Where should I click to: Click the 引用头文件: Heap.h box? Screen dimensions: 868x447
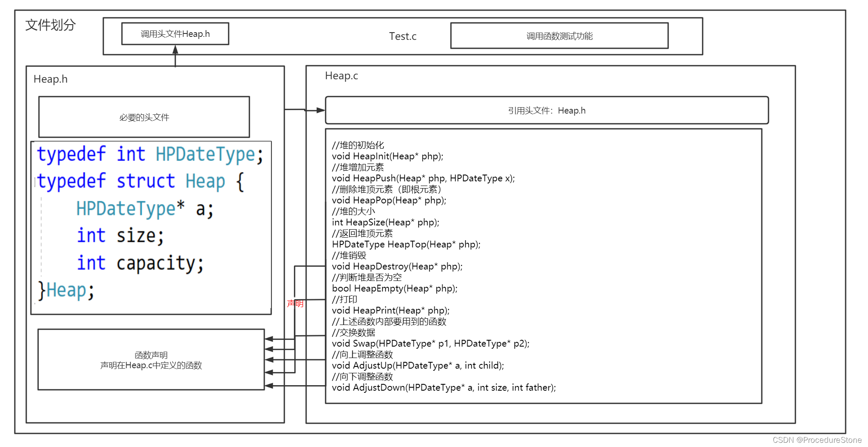pyautogui.click(x=547, y=110)
